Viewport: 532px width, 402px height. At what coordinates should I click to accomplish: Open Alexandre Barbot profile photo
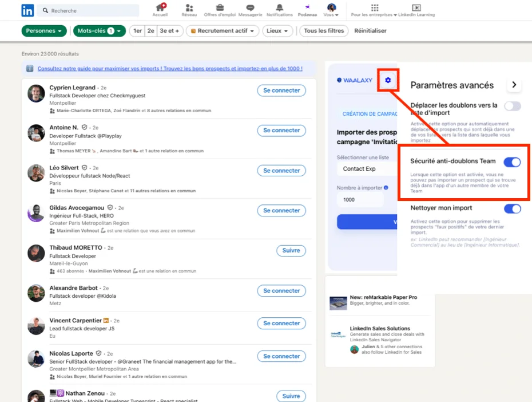pyautogui.click(x=36, y=293)
